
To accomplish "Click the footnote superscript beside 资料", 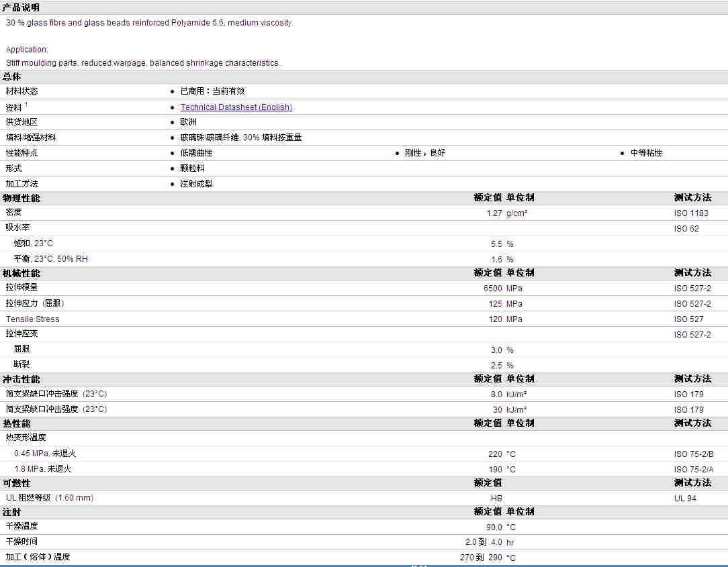I will (26, 105).
